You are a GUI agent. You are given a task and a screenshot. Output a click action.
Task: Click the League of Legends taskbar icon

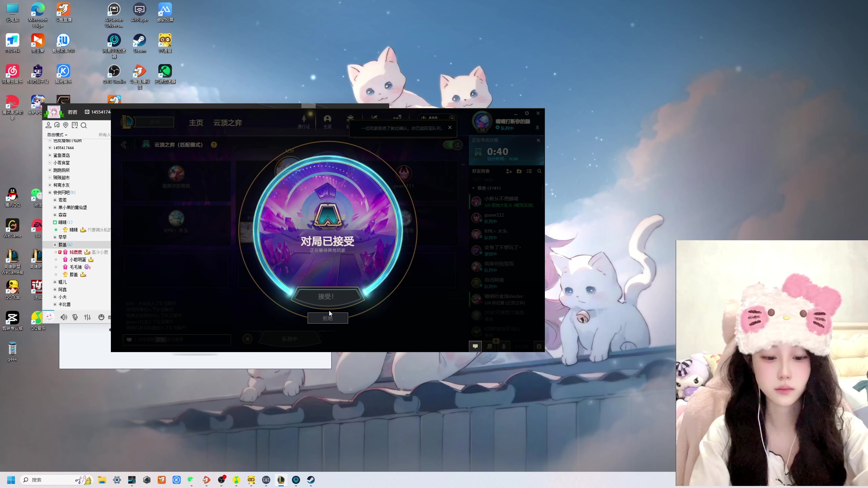[281, 480]
